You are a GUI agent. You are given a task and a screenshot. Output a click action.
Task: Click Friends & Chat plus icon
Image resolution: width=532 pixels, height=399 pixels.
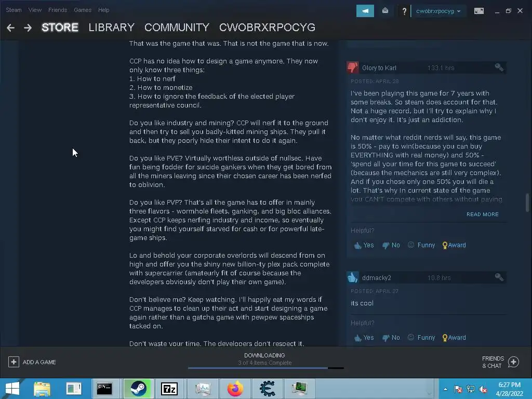[513, 362]
